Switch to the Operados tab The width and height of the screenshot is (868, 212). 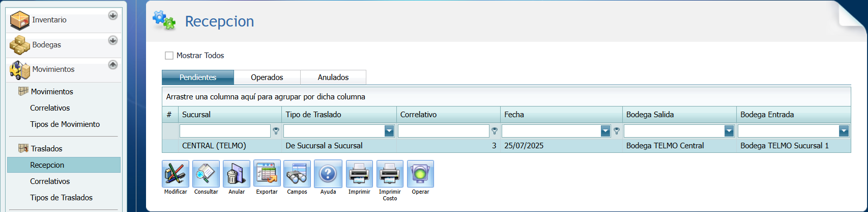pos(267,77)
